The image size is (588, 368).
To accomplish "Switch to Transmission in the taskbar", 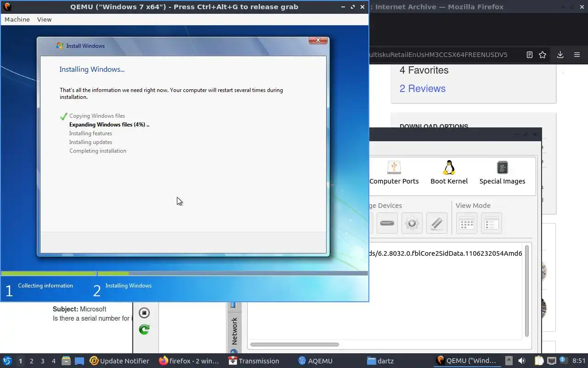I will 254,361.
